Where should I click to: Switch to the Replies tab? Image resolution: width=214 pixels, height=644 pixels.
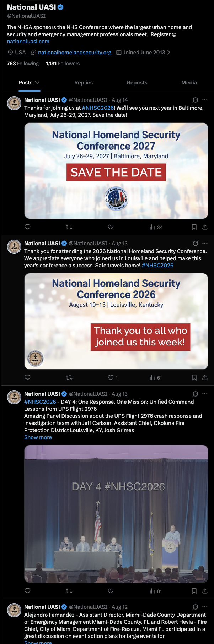click(84, 82)
